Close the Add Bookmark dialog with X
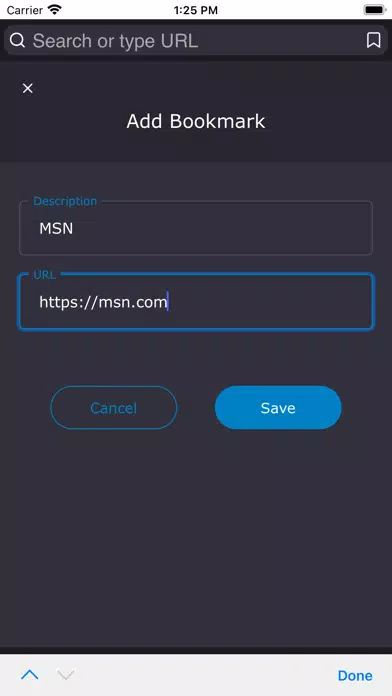 point(28,88)
